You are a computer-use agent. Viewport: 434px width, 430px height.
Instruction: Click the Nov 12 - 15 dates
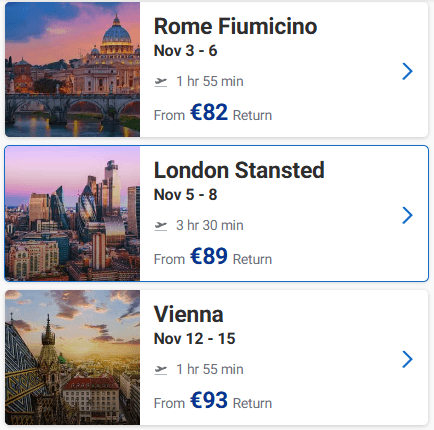click(195, 339)
